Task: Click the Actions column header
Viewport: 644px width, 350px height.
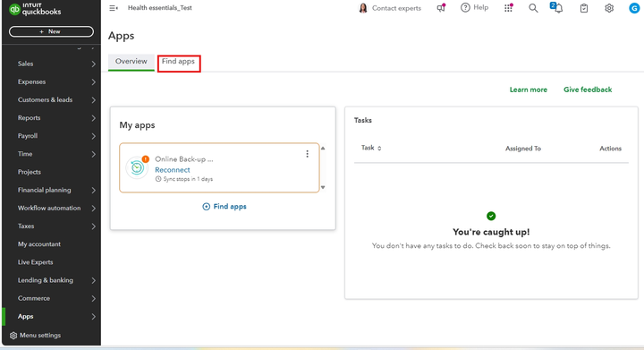Action: pos(610,149)
